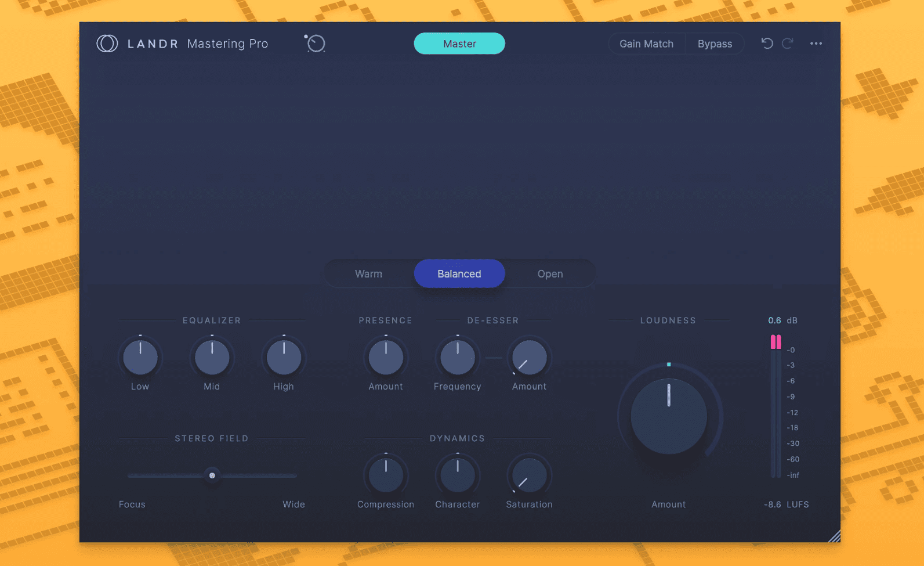Viewport: 924px width, 566px height.
Task: Click the Equalizer Low knob
Action: [140, 357]
